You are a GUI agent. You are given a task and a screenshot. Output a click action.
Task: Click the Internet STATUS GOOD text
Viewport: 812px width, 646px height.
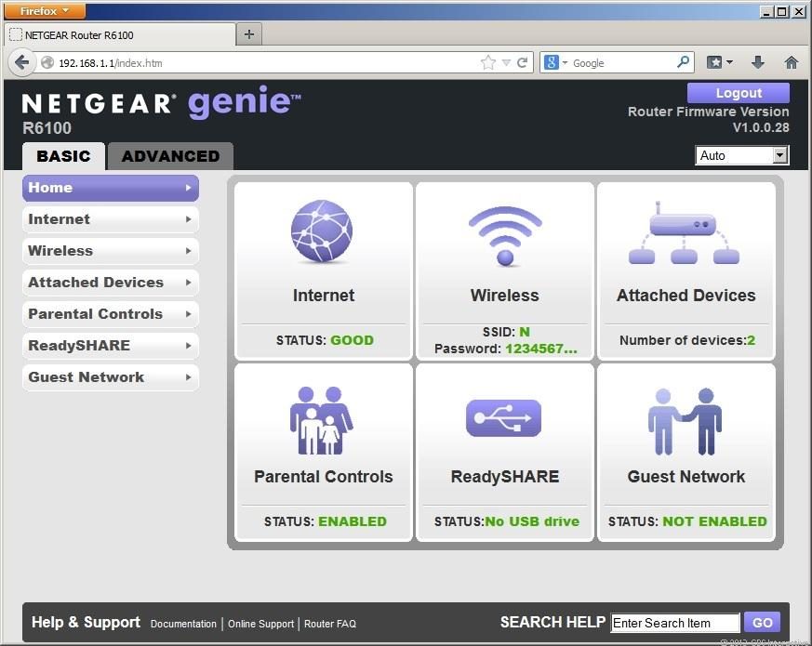325,340
